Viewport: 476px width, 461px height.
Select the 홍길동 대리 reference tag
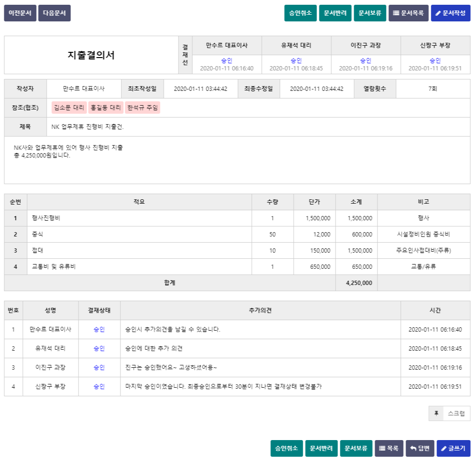tap(106, 108)
